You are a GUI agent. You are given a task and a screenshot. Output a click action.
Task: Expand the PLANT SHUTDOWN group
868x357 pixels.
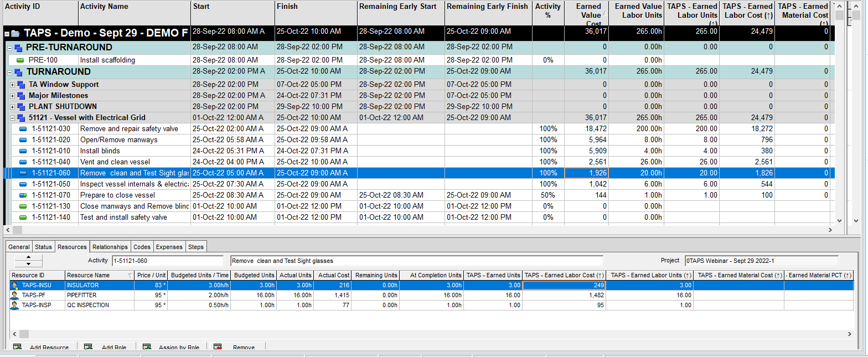13,107
